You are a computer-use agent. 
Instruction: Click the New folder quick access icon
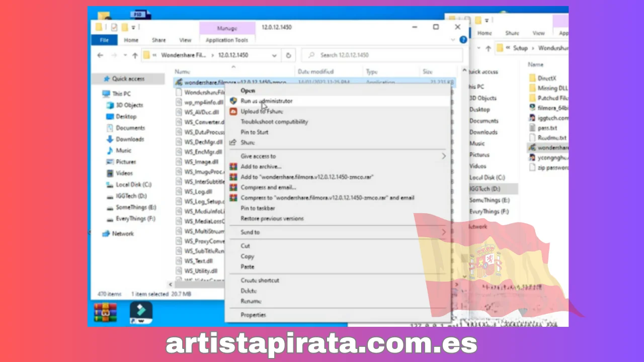point(124,27)
